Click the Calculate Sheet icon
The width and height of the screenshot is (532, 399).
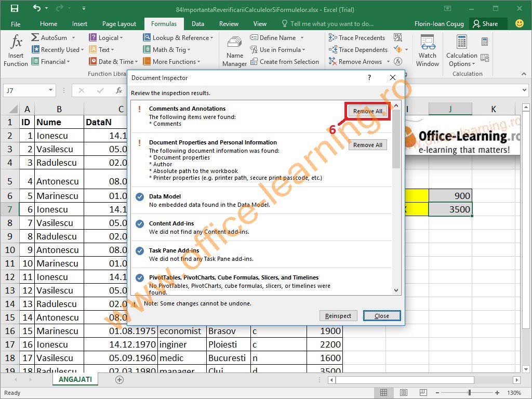[x=485, y=58]
